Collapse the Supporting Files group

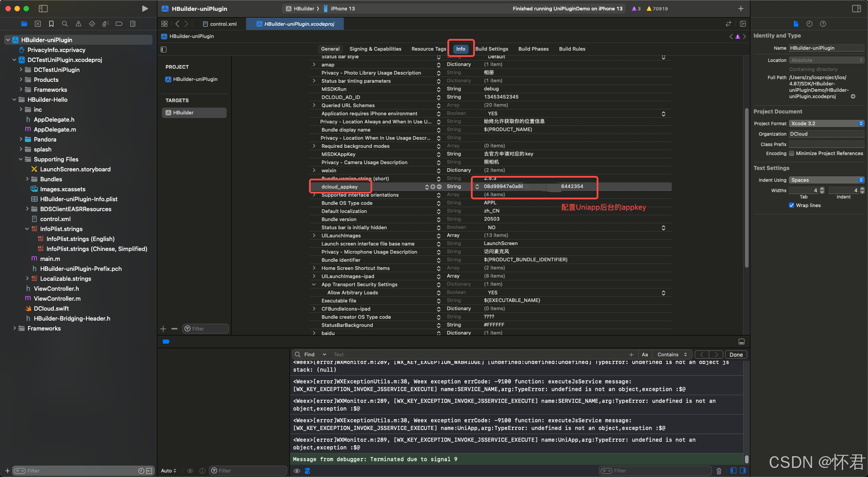(21, 159)
